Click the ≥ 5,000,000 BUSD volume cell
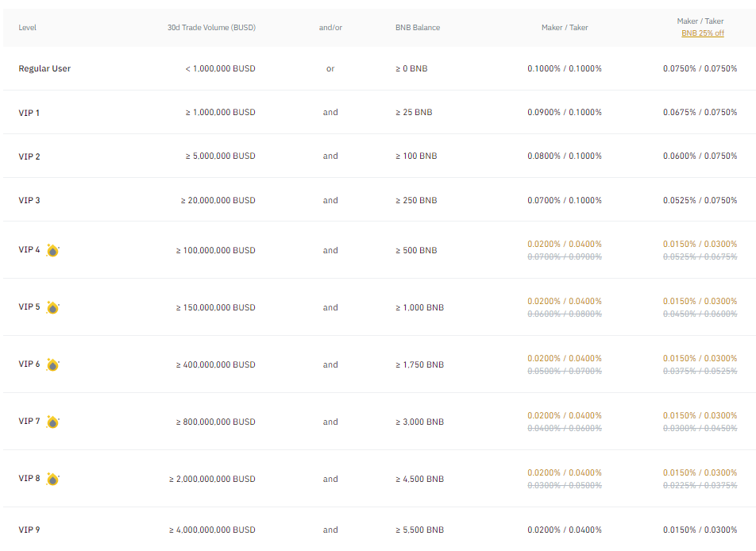Screen dimensions: 756x551 pyautogui.click(x=220, y=156)
